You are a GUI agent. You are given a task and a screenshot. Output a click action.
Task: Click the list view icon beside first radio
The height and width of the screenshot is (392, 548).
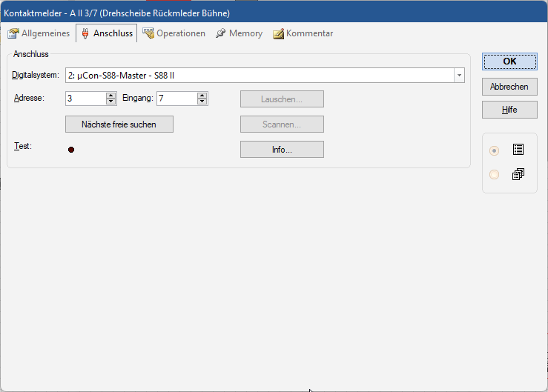pos(518,150)
